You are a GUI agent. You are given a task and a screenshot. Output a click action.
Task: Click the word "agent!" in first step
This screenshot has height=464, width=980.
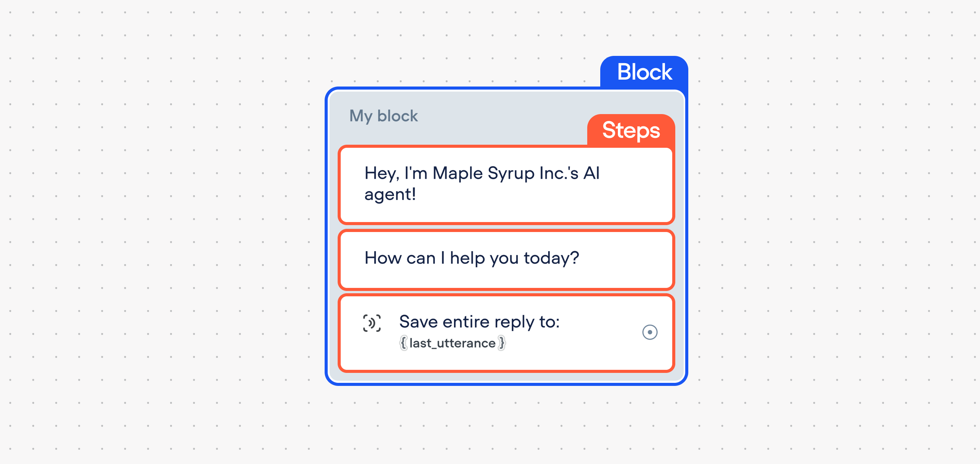pos(390,194)
